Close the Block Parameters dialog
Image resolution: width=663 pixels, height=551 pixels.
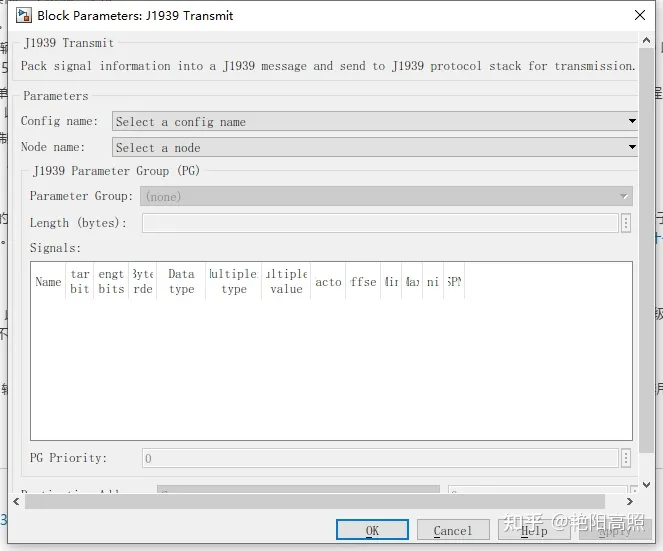(x=640, y=15)
